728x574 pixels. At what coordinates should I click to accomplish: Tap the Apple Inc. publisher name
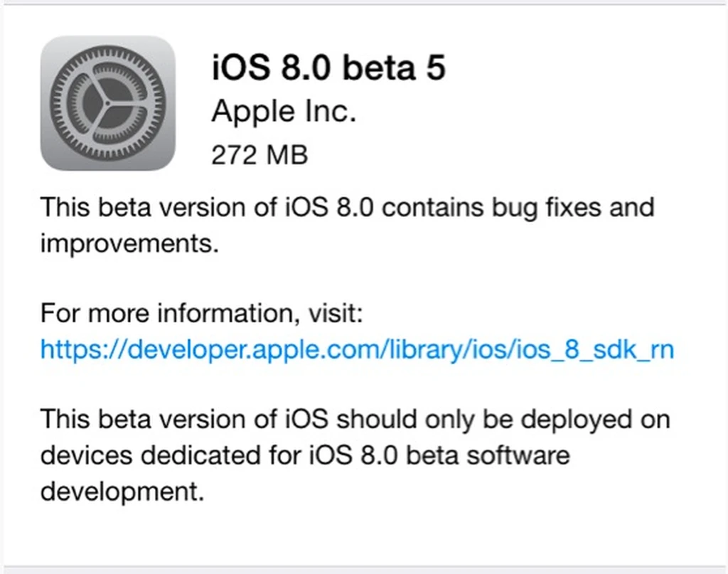point(284,112)
